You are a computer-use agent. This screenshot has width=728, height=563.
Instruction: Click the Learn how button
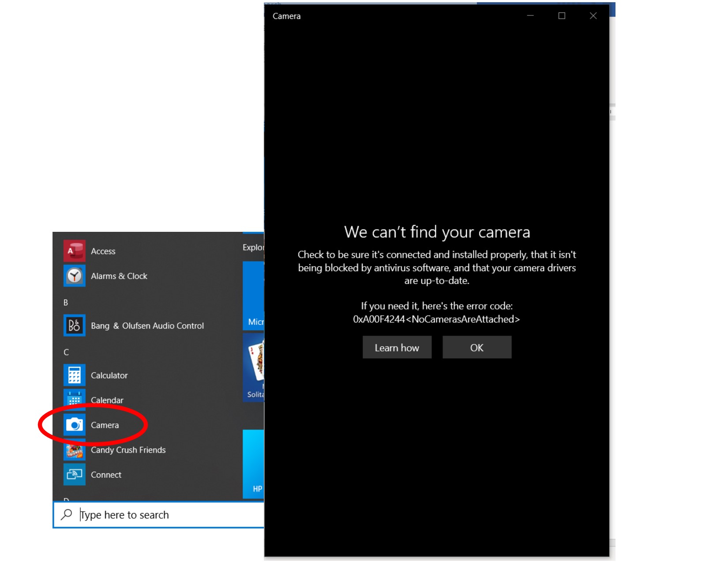coord(397,347)
